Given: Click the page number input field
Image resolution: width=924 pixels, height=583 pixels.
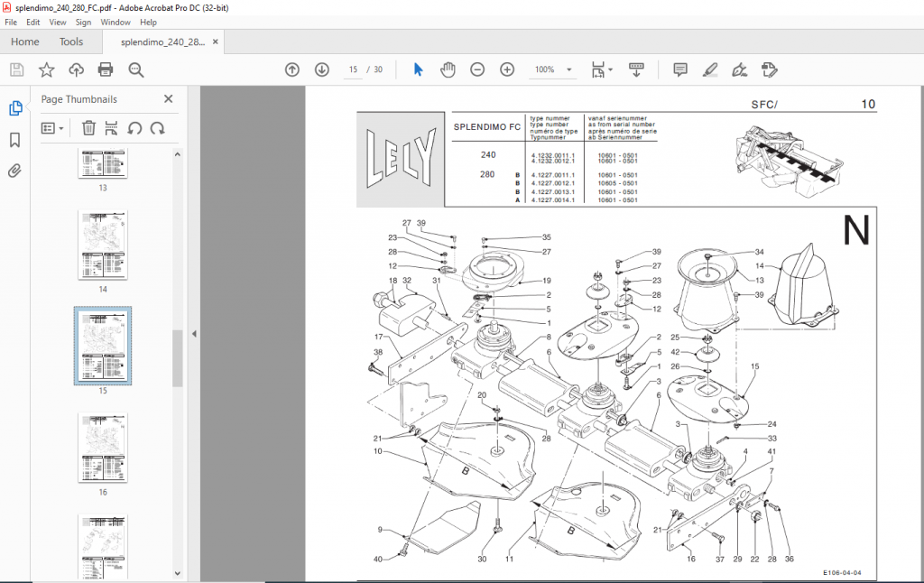Looking at the screenshot, I should pyautogui.click(x=353, y=69).
